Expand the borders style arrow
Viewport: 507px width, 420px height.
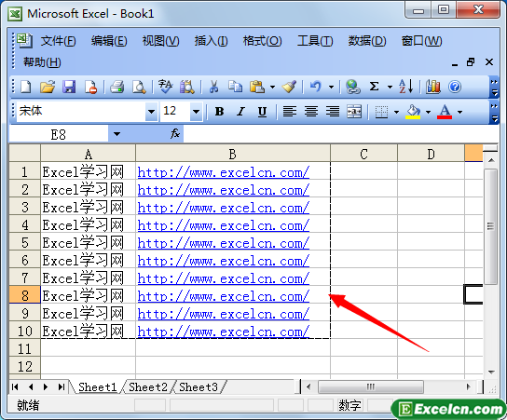click(396, 112)
